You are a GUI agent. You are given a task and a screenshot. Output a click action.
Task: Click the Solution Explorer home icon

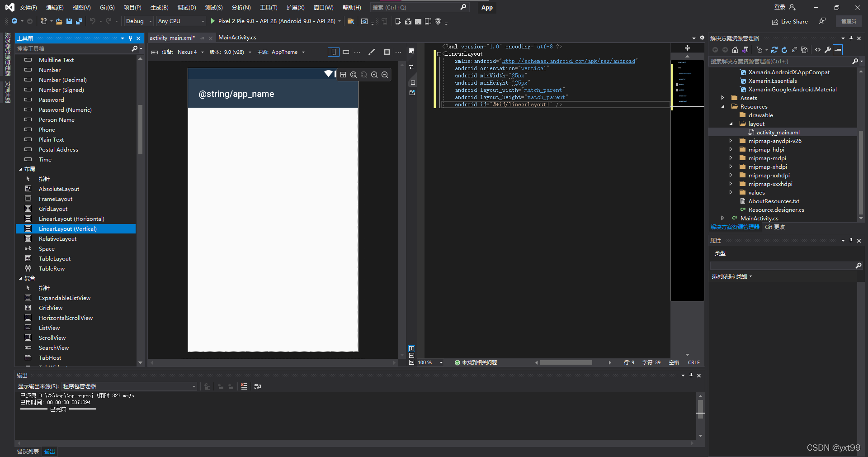735,50
